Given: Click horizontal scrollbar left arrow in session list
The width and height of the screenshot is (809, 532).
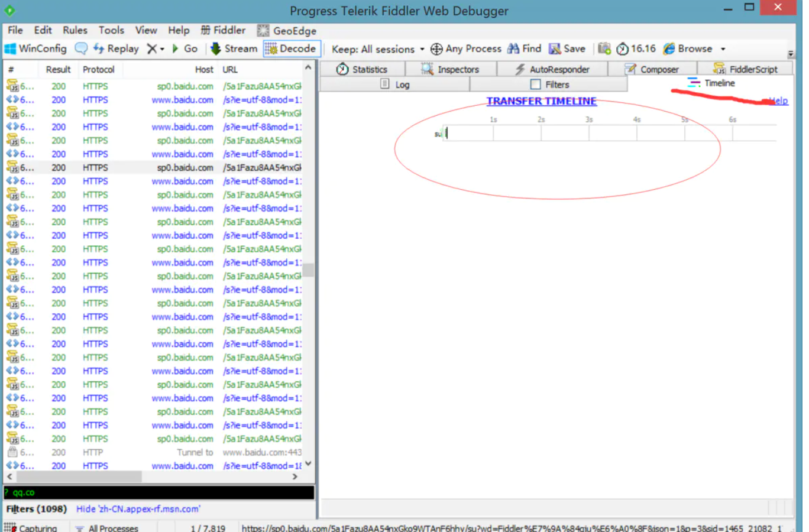Looking at the screenshot, I should (9, 476).
